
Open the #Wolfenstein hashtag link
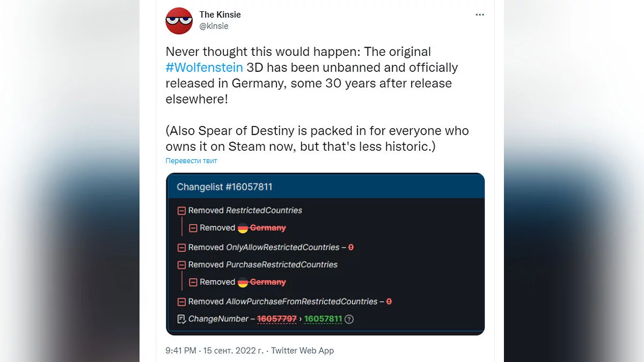[x=204, y=68]
